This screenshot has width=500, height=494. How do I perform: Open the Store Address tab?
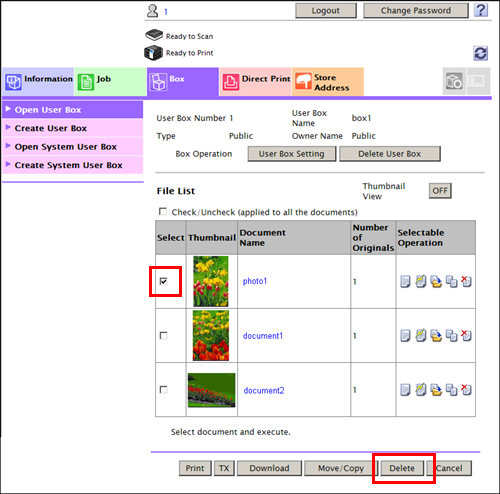328,82
